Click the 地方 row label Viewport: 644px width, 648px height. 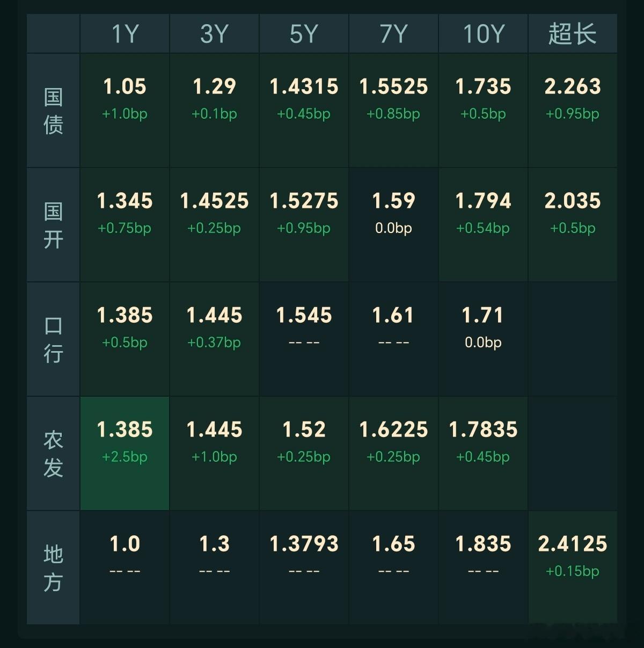(53, 568)
